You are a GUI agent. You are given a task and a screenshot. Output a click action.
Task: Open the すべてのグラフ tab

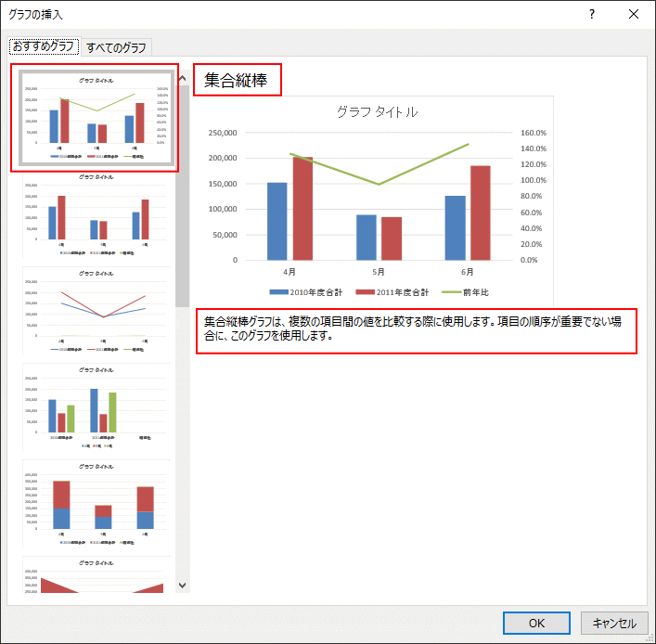pyautogui.click(x=116, y=47)
